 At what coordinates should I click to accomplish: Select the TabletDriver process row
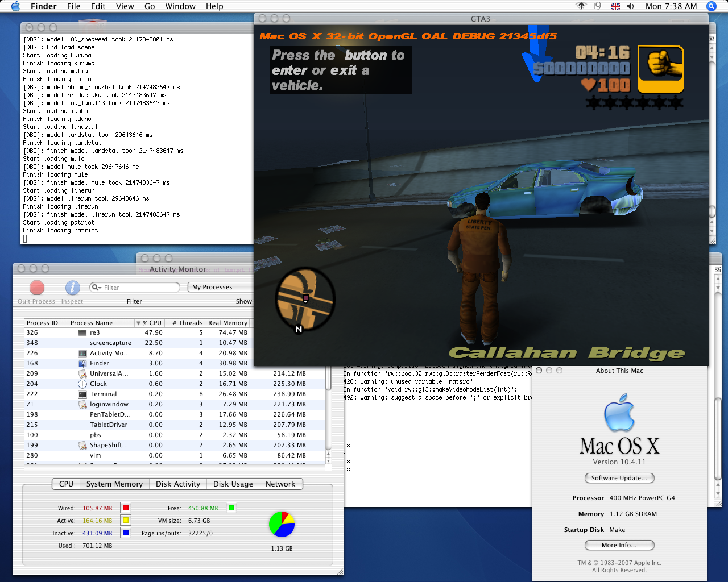(175, 425)
